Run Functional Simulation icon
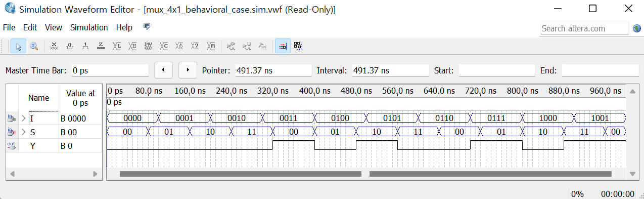Viewport: 644px width, 199px height. click(231, 46)
